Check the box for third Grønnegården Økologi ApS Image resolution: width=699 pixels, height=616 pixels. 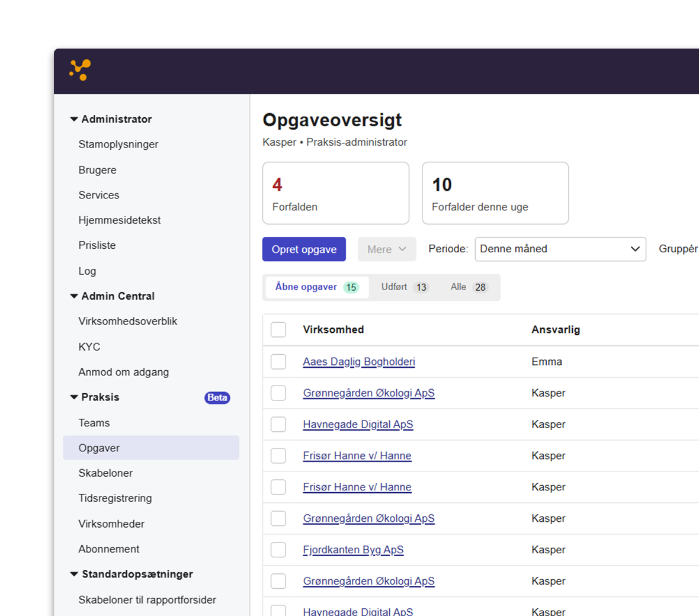[x=278, y=581]
